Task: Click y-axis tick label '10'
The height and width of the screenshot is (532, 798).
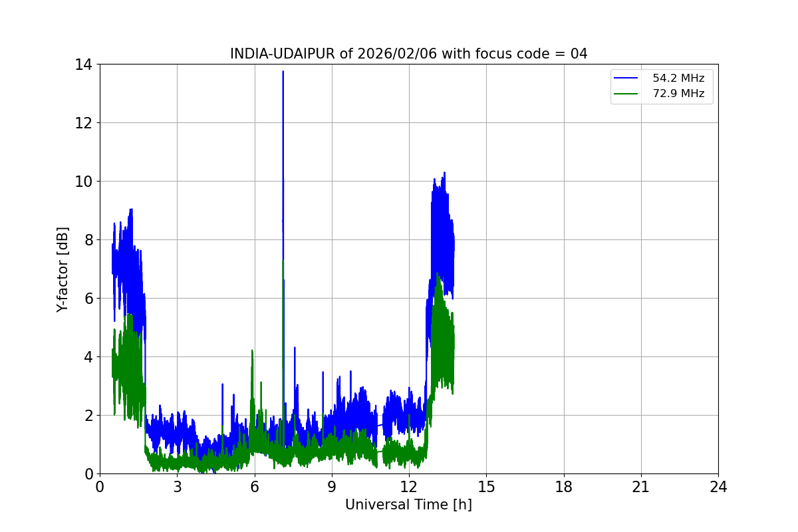Action: click(x=84, y=182)
